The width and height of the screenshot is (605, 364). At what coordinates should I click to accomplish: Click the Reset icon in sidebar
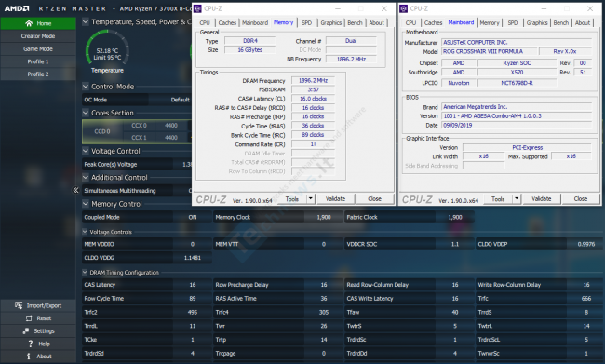tap(29, 318)
